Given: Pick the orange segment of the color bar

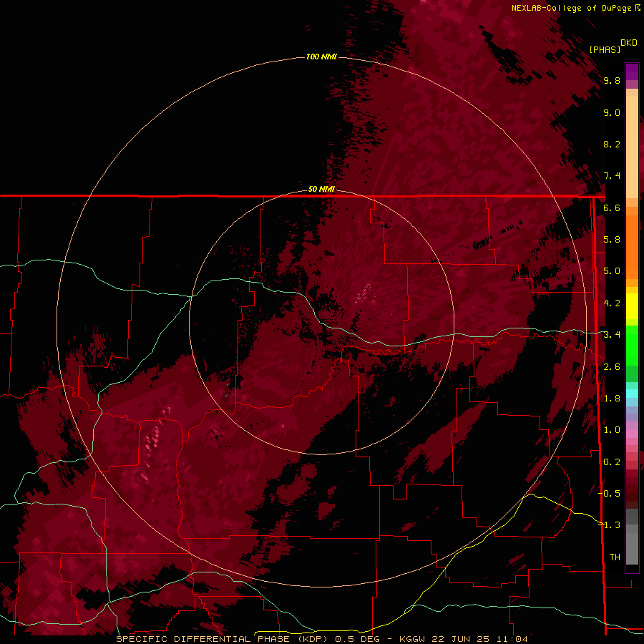Looking at the screenshot, I should coord(632,246).
